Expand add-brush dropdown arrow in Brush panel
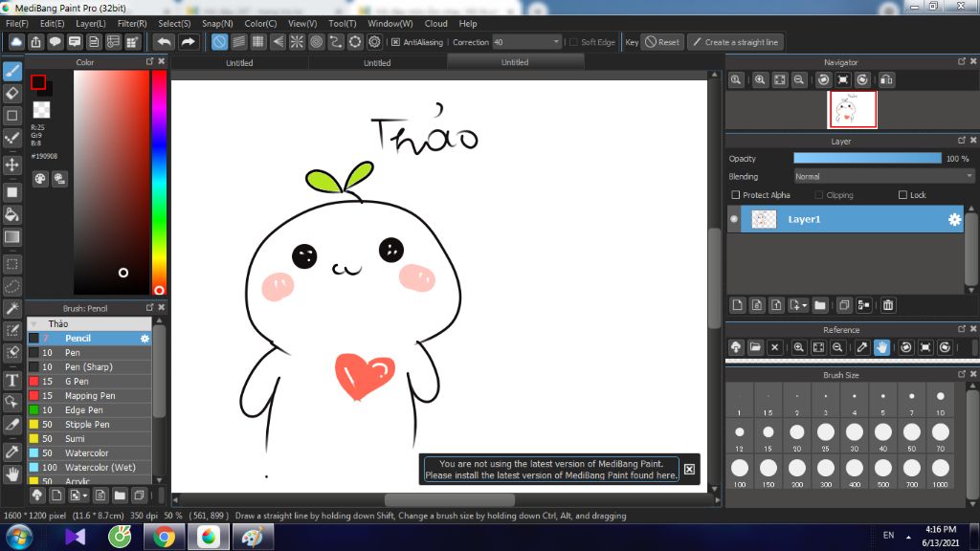Screen dimensions: 980x551 click(x=85, y=496)
